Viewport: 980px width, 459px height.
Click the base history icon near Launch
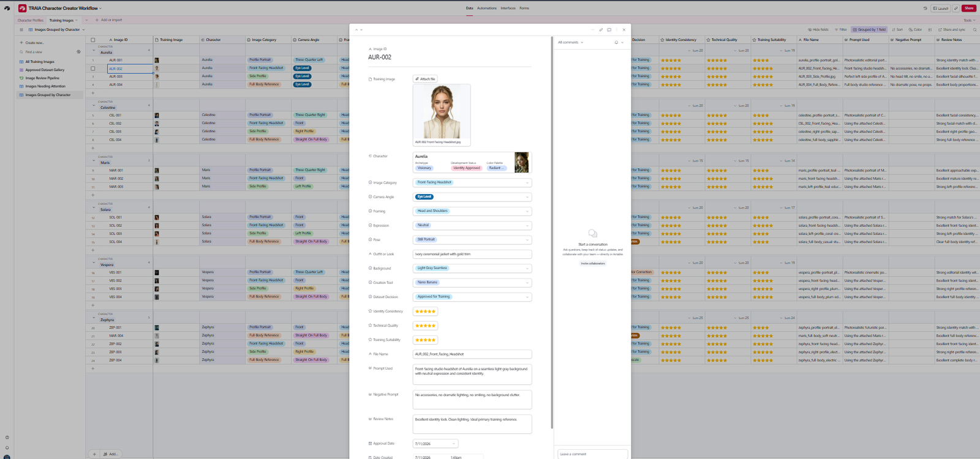point(925,8)
